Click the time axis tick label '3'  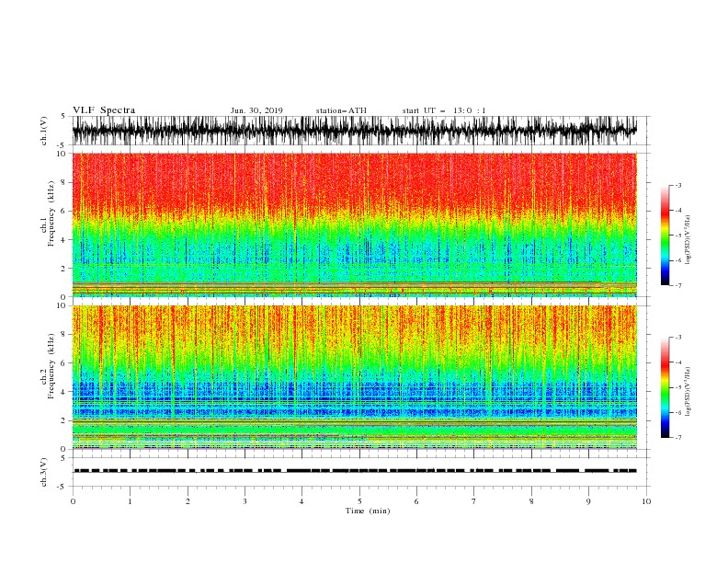[245, 501]
